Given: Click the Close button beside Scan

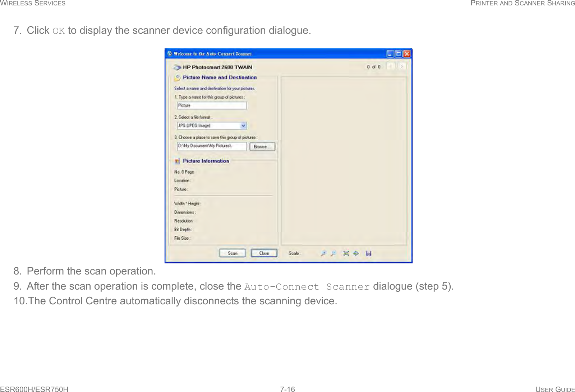Looking at the screenshot, I should click(264, 253).
